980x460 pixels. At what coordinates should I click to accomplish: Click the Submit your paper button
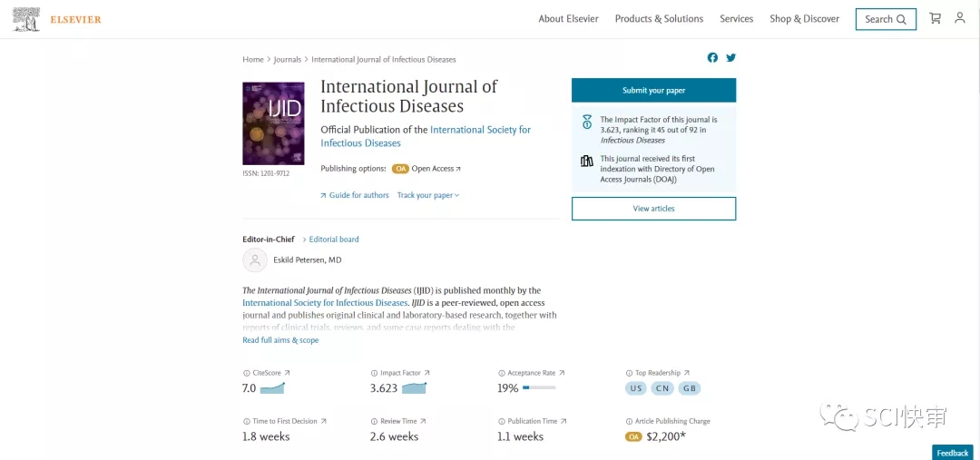click(653, 91)
